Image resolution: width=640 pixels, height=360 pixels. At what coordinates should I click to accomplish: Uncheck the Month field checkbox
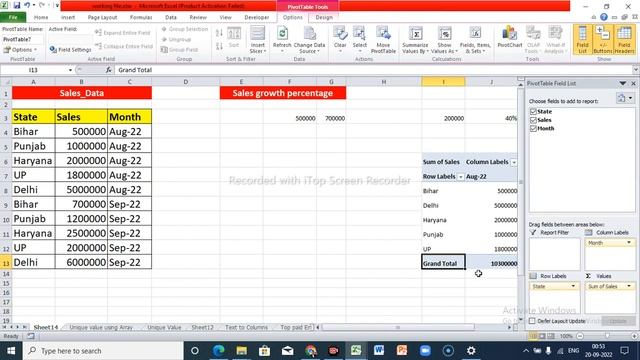[533, 129]
